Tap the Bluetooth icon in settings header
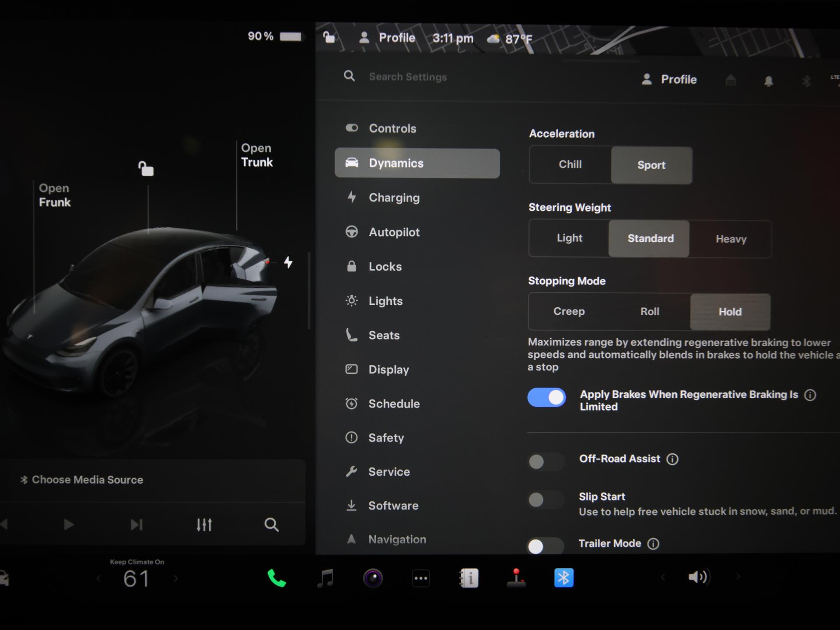 [806, 81]
